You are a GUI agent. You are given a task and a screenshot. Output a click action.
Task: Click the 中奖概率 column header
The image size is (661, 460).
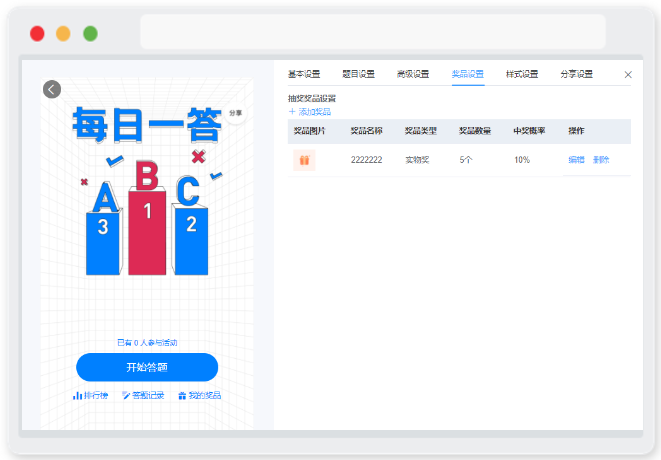click(x=529, y=131)
